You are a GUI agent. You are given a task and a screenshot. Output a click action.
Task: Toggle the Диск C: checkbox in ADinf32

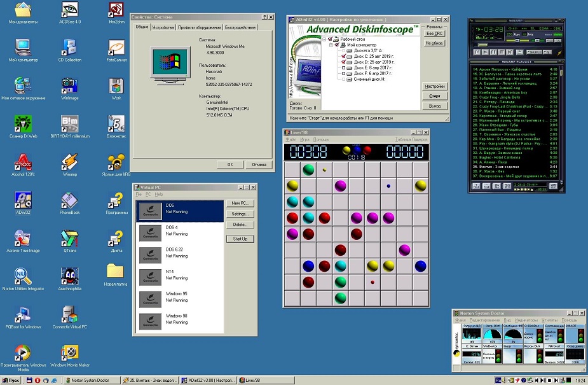click(x=343, y=56)
